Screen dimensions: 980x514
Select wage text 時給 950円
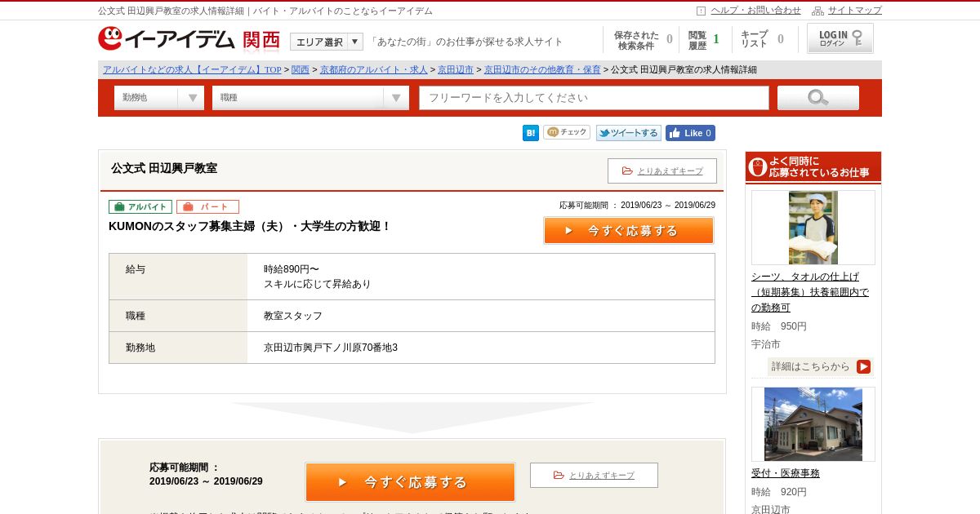click(779, 326)
